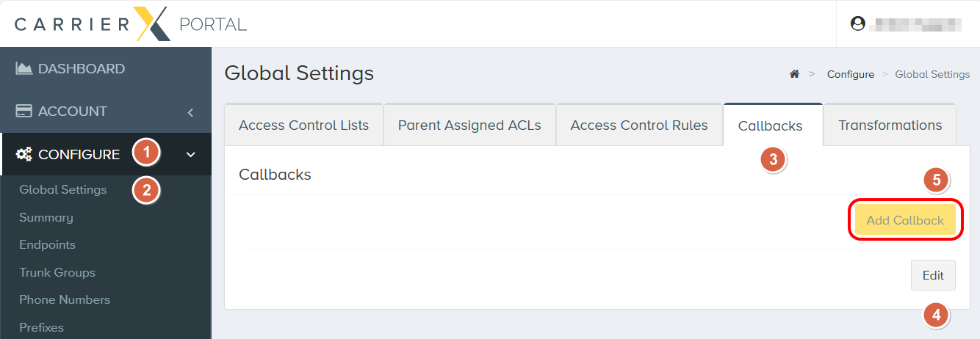Screen dimensions: 980x339
Task: Go to the Transformations tab
Action: (x=890, y=125)
